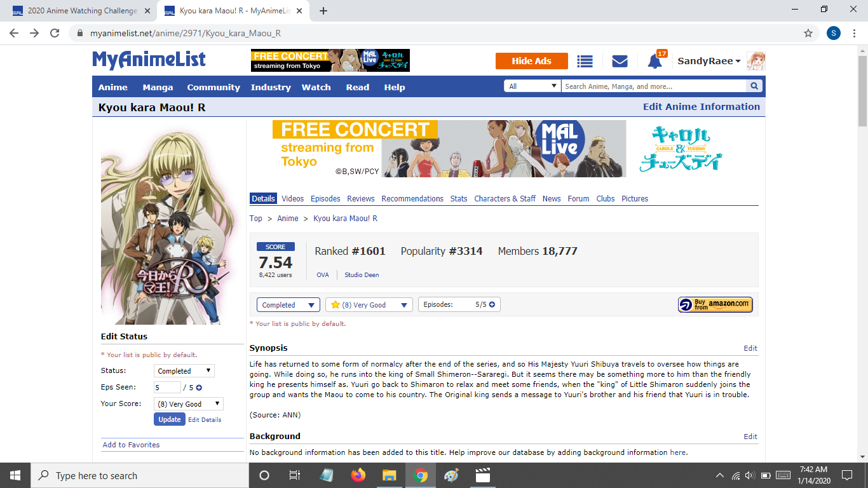The height and width of the screenshot is (488, 868).
Task: Open the notifications bell icon
Action: [654, 62]
